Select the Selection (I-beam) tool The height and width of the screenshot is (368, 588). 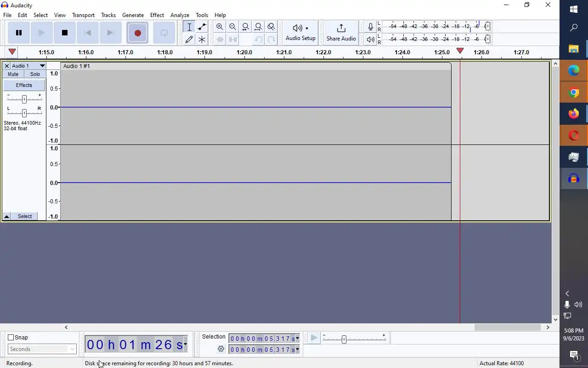tap(189, 27)
